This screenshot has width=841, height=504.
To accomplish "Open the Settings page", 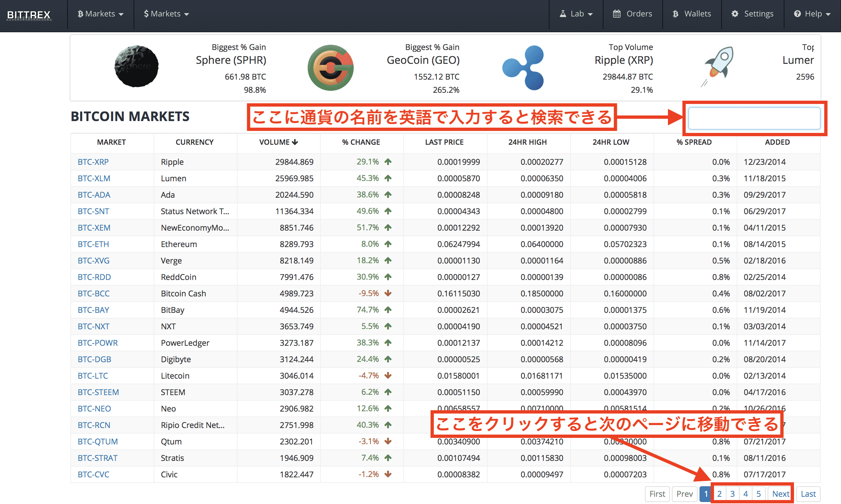I will click(x=752, y=14).
